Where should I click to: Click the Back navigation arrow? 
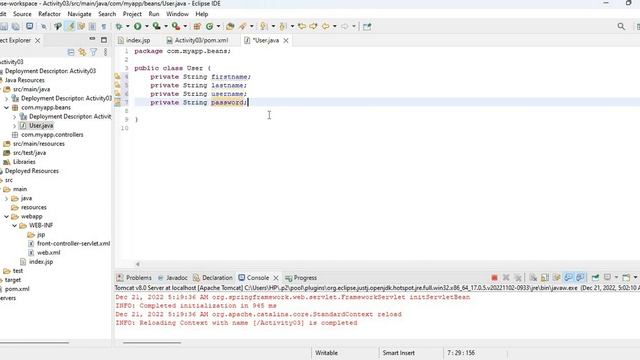tap(325, 26)
